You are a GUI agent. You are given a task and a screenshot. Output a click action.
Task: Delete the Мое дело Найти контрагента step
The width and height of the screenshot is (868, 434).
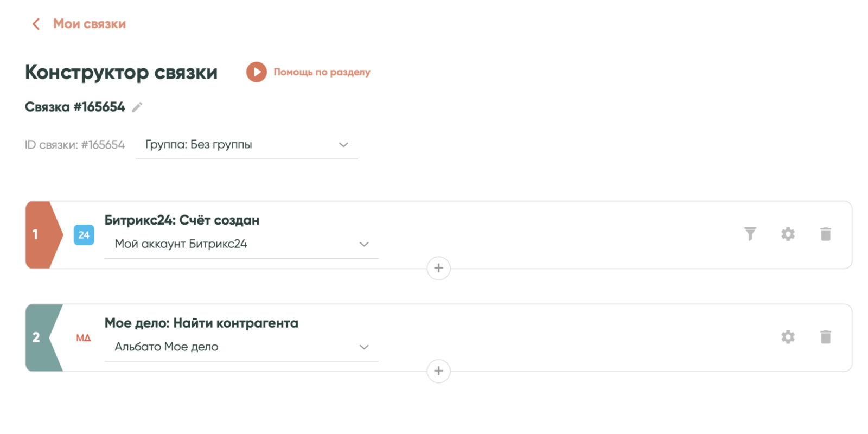(x=826, y=337)
